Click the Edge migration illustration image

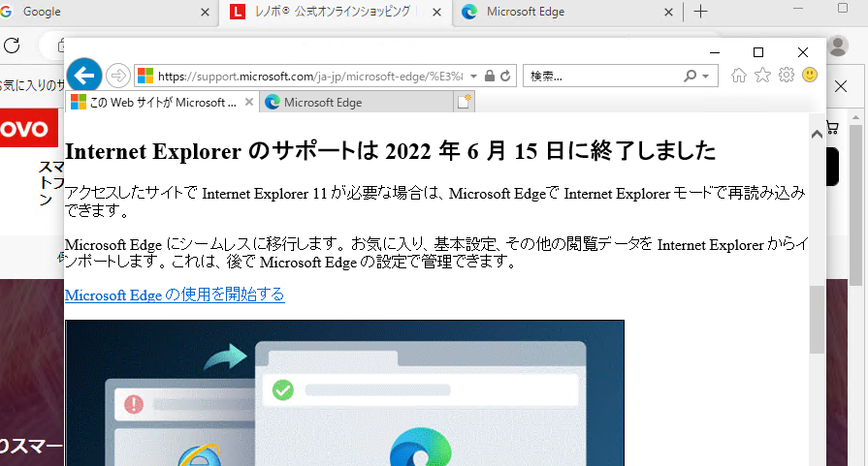(x=345, y=392)
